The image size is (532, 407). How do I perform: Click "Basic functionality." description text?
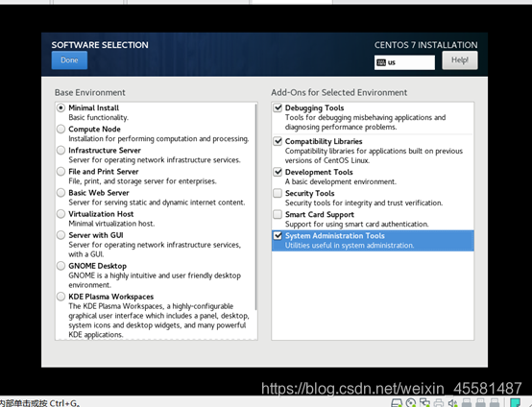click(x=98, y=118)
